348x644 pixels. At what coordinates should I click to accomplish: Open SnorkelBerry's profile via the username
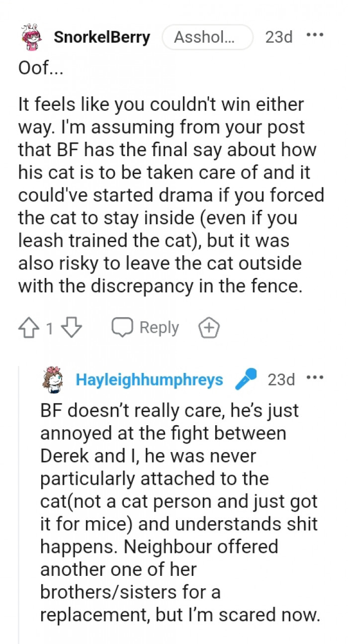101,36
